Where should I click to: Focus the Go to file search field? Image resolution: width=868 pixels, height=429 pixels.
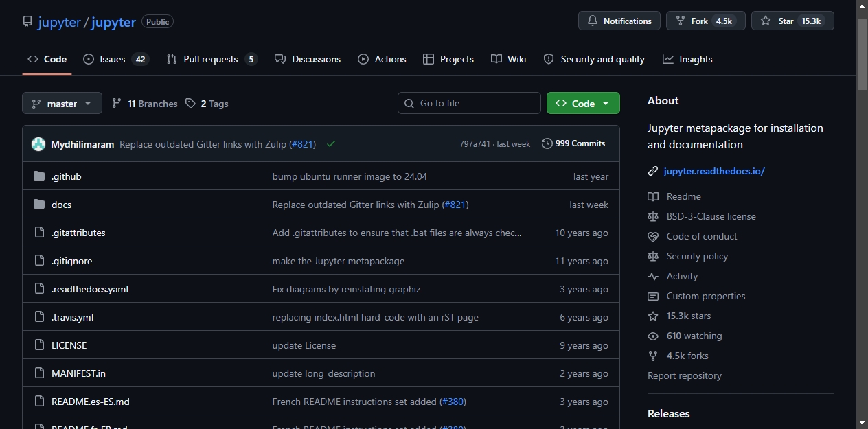(x=469, y=103)
